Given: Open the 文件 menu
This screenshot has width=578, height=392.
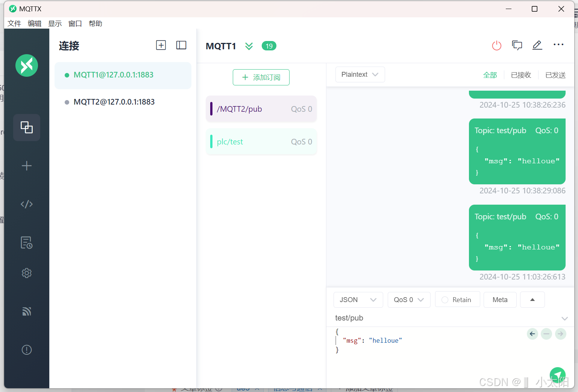Looking at the screenshot, I should point(14,23).
